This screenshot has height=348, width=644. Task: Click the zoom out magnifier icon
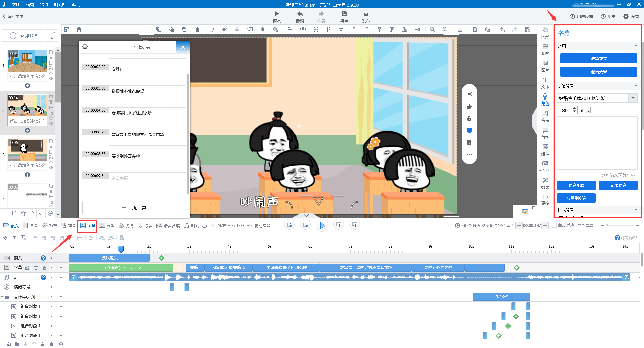coord(445,29)
